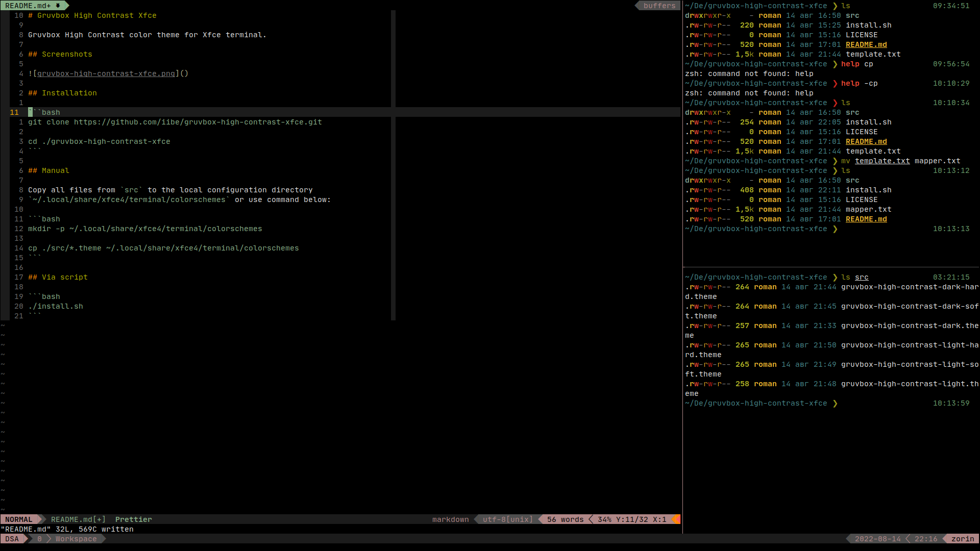Open the github.com git clone URL
Image resolution: width=980 pixels, height=551 pixels.
tap(198, 122)
